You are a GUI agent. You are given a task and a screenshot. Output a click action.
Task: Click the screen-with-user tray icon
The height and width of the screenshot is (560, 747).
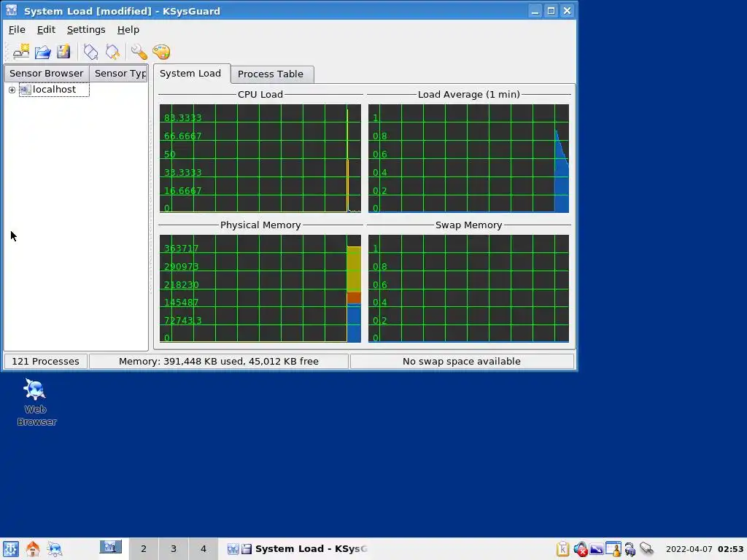point(613,549)
